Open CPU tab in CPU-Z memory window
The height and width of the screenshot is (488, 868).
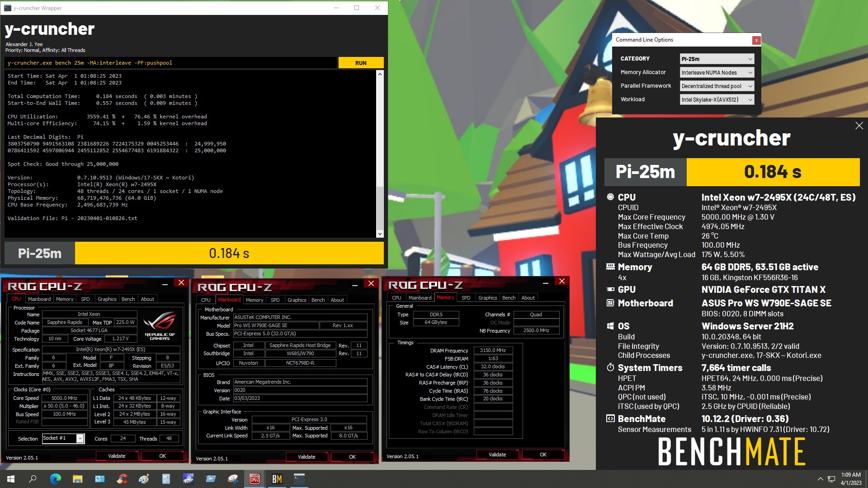[x=396, y=298]
